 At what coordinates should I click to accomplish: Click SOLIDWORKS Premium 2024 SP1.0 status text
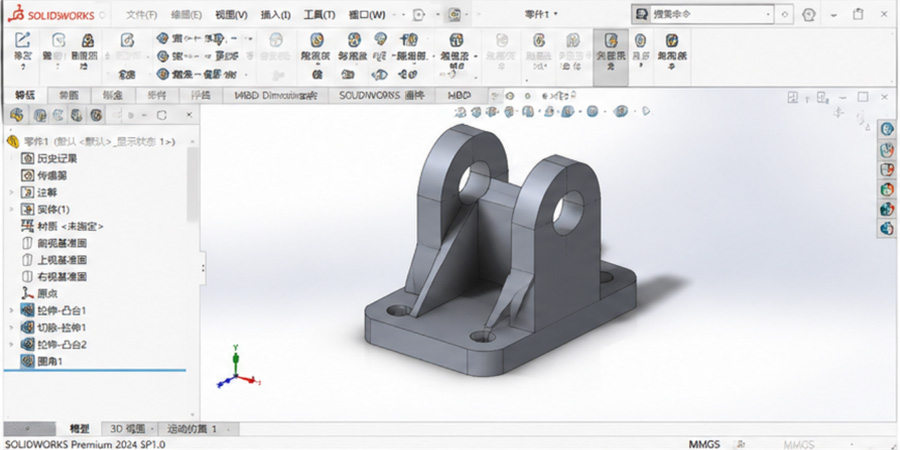click(x=86, y=444)
